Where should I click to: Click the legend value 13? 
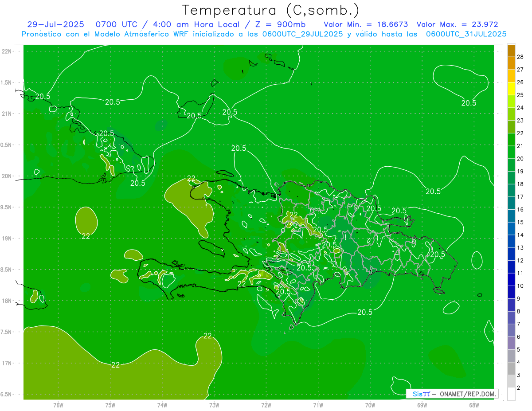(x=520, y=248)
